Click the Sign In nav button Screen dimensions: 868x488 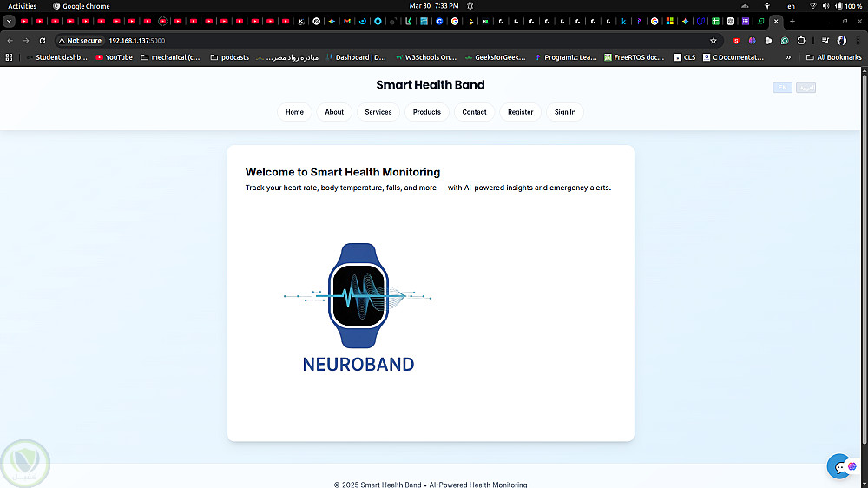565,112
